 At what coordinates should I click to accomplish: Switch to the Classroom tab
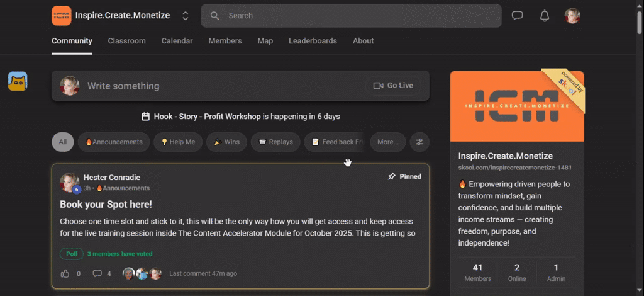(x=126, y=41)
